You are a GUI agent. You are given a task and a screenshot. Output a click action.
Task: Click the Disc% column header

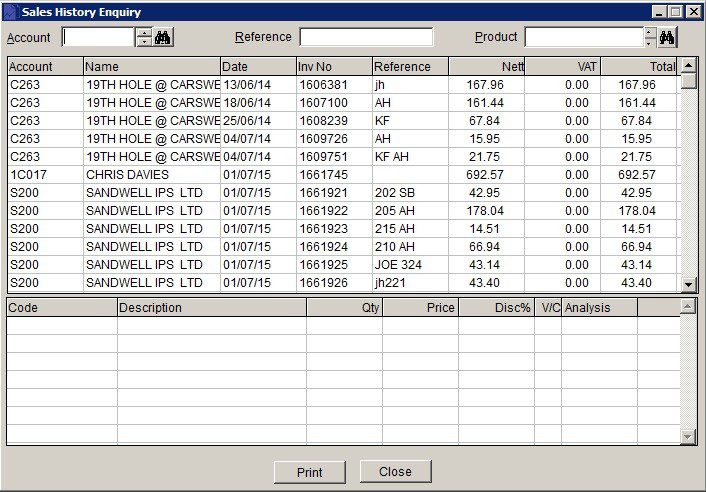[x=497, y=308]
